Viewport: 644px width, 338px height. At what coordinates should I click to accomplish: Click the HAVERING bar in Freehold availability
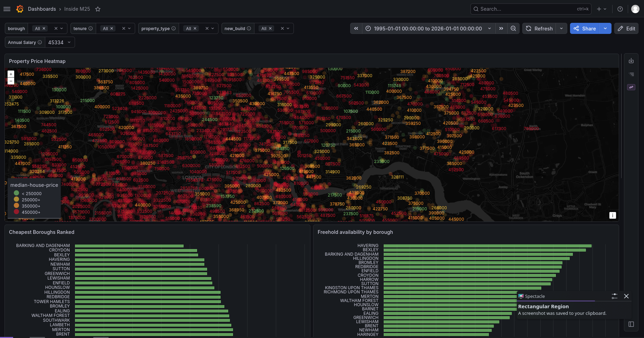[487, 246]
